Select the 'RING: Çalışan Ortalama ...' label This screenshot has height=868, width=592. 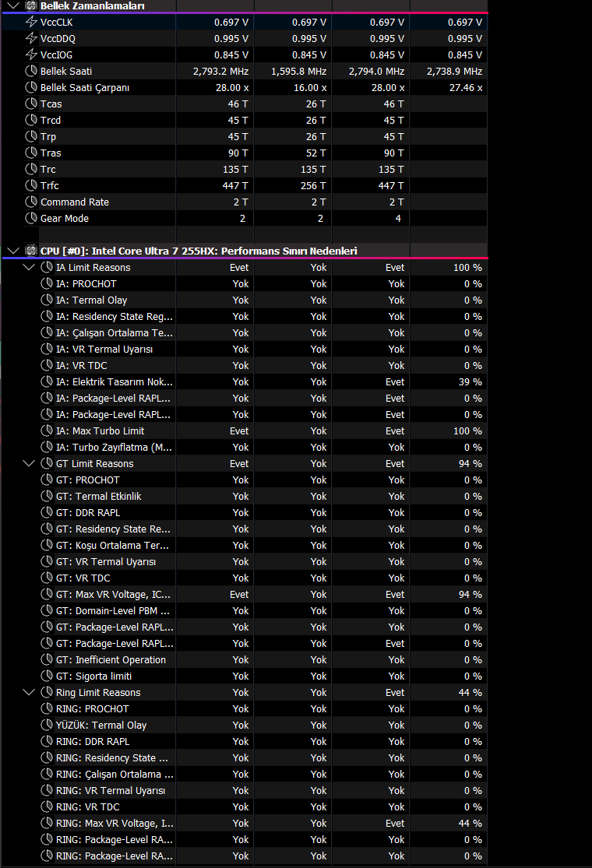coord(115,774)
